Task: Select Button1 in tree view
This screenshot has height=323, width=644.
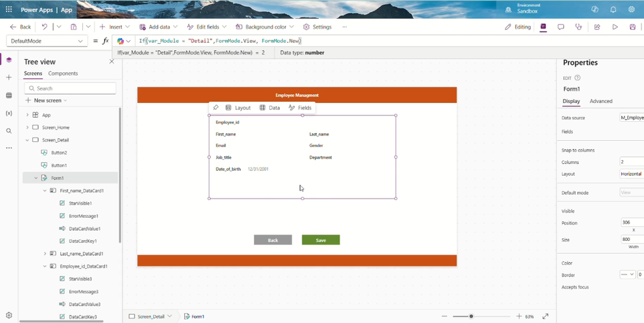Action: tap(59, 165)
